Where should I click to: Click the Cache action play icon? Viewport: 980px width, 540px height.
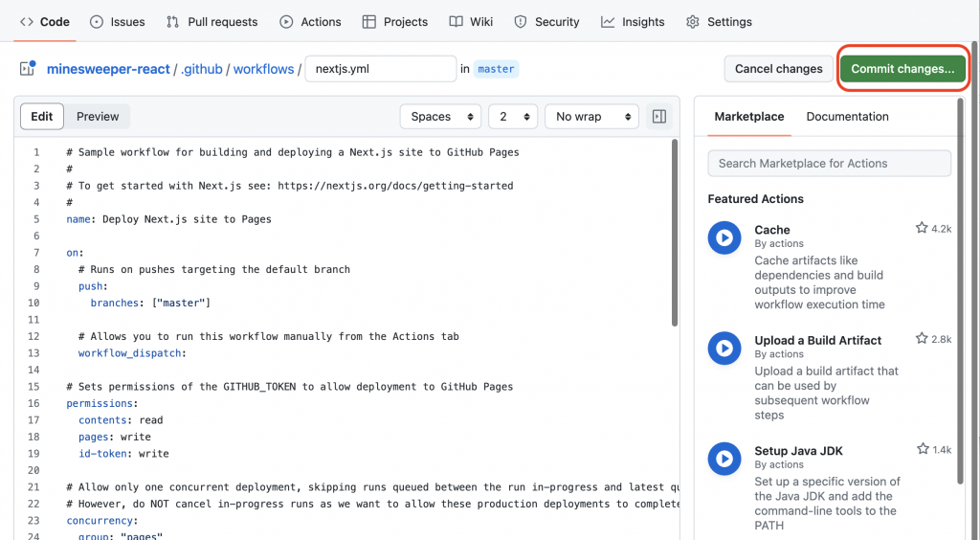pyautogui.click(x=724, y=237)
